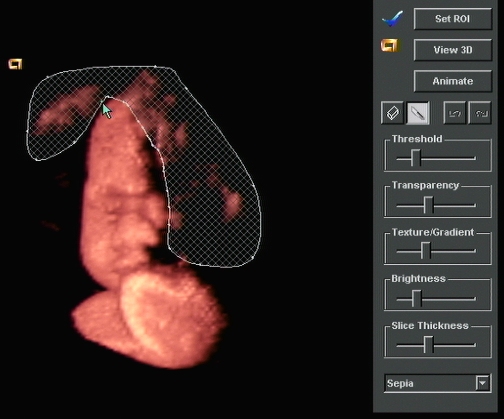Click the Slice Thickness slider handle

click(428, 345)
